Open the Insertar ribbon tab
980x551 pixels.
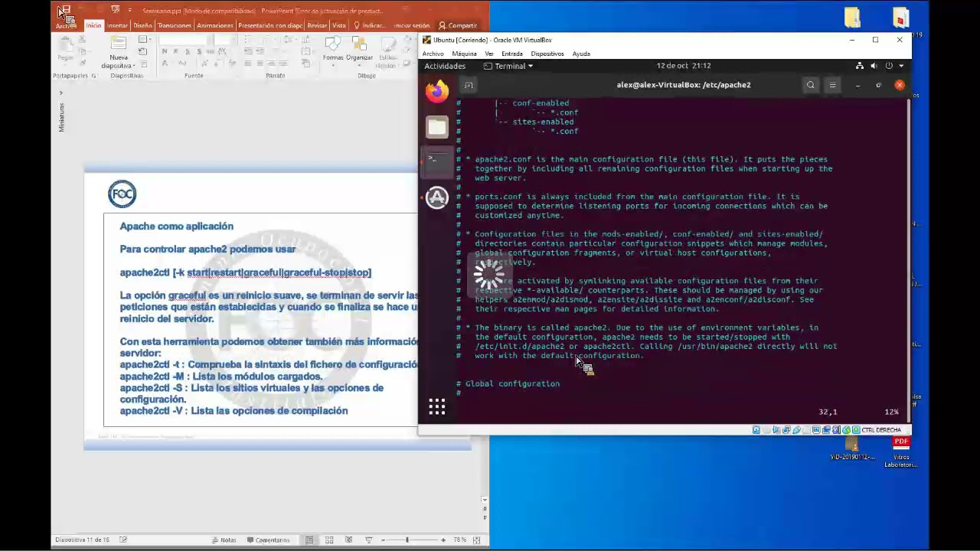pyautogui.click(x=117, y=25)
